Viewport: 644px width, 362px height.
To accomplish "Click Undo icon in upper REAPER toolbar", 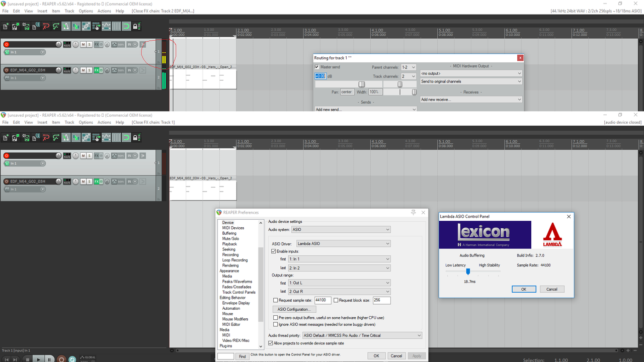I will pos(46,26).
